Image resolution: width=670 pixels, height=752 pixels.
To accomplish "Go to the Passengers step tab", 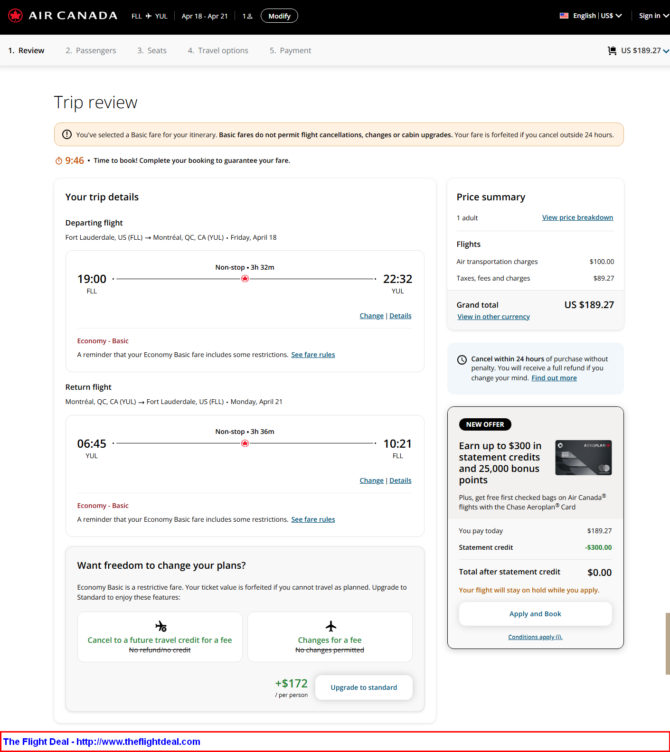I will (x=91, y=50).
